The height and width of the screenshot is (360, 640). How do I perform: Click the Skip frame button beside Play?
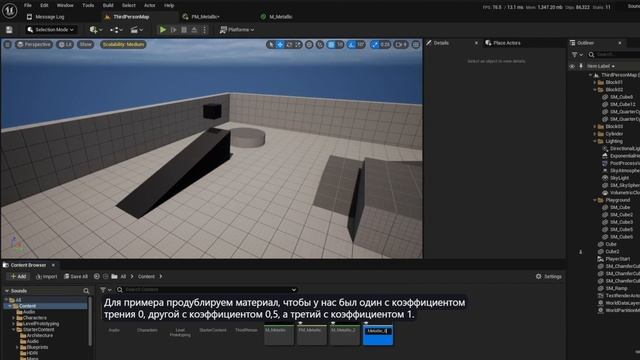pos(173,30)
